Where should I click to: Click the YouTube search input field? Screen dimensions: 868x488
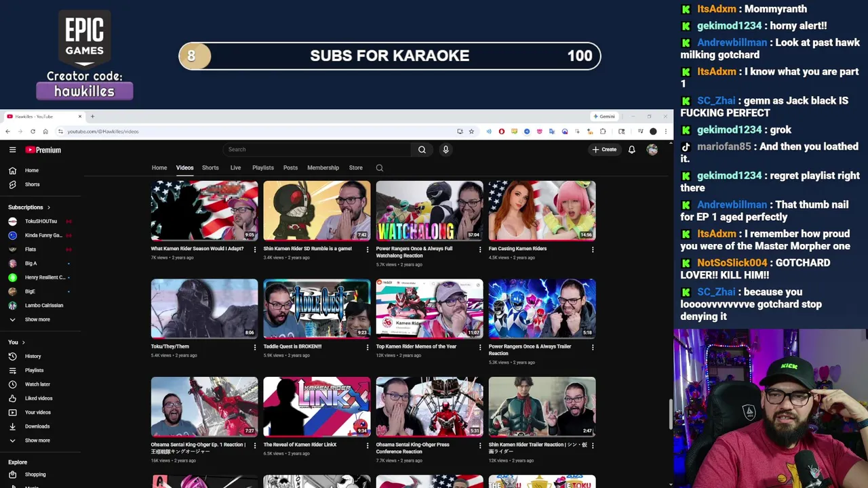pos(317,150)
